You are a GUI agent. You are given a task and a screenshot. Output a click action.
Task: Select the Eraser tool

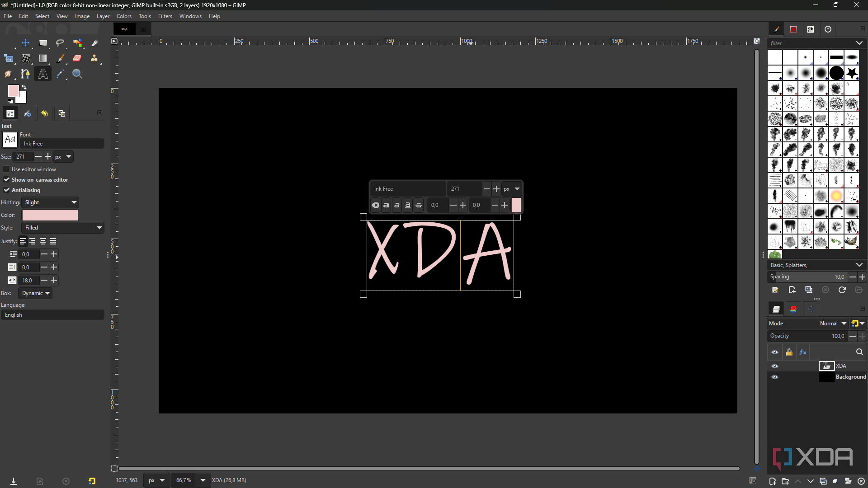pos(77,58)
